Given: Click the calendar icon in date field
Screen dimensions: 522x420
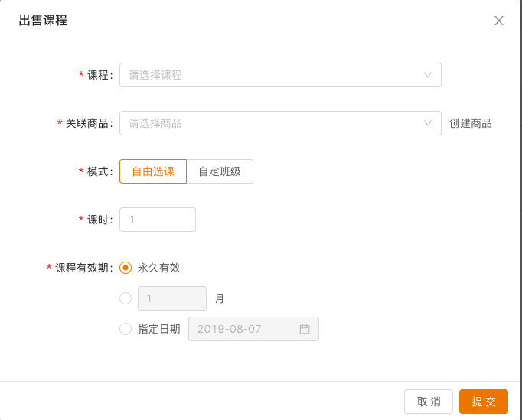Looking at the screenshot, I should [305, 329].
